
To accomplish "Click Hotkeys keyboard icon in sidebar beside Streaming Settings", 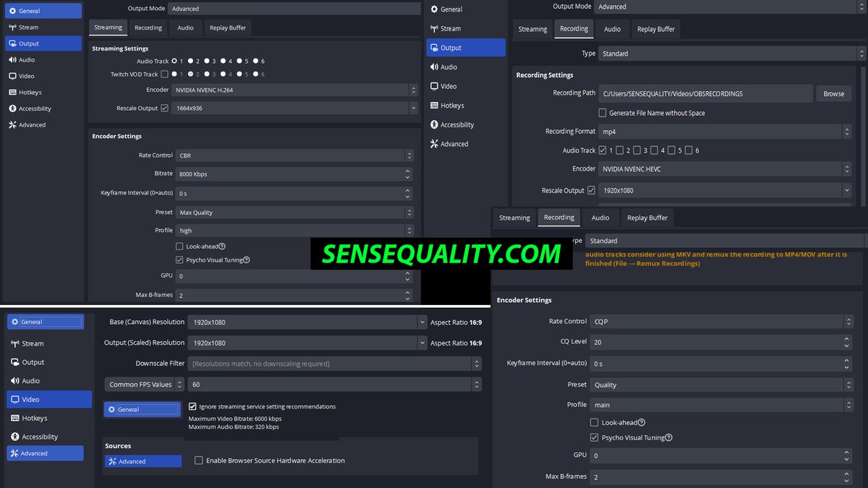I will coord(12,93).
